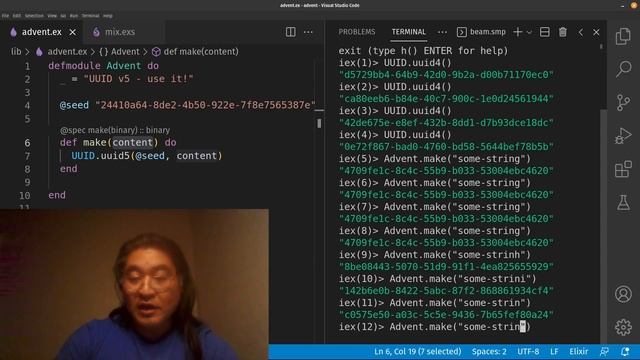640x360 pixels.
Task: Expand the lib breadcrumb segment
Action: (x=16, y=52)
